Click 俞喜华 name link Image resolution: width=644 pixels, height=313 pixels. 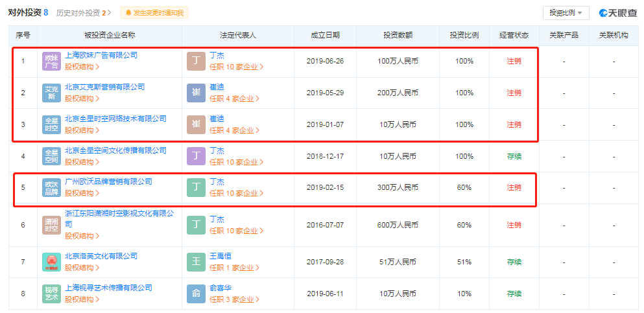pos(221,288)
